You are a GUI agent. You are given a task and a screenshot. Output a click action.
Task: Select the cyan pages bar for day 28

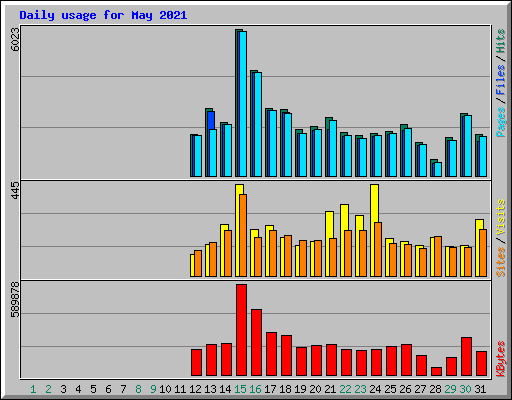[x=438, y=170]
